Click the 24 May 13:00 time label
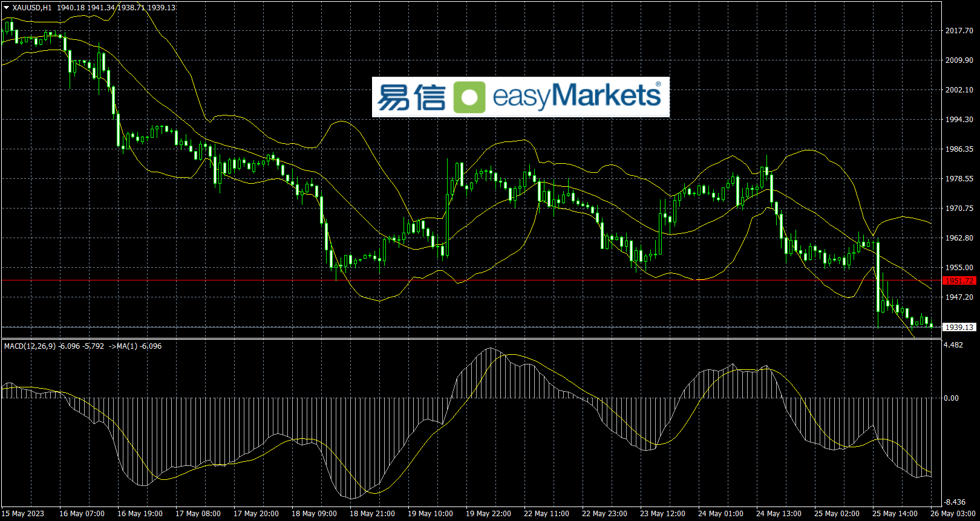Screen dimensions: 980x521 pyautogui.click(x=779, y=514)
